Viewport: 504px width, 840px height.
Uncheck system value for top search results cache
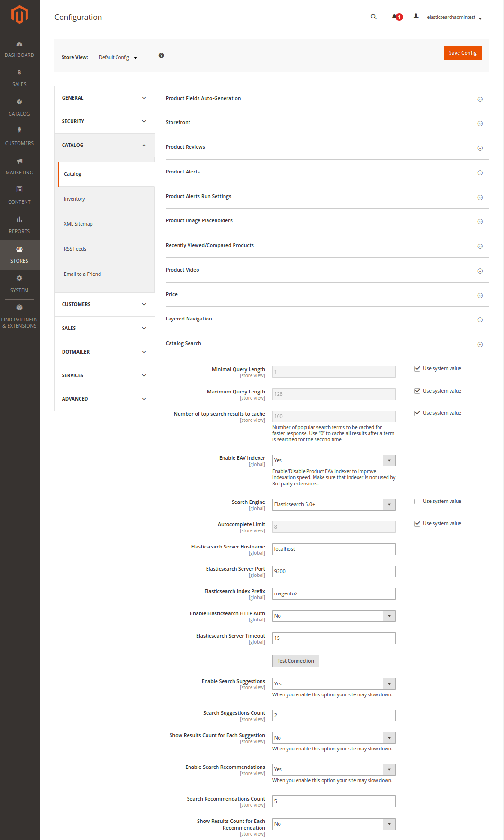(x=417, y=413)
